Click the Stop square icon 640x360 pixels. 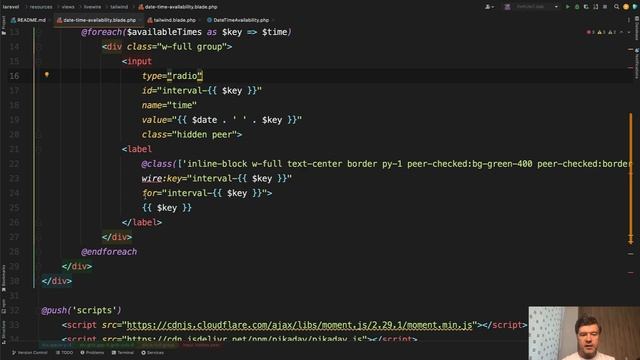click(605, 7)
